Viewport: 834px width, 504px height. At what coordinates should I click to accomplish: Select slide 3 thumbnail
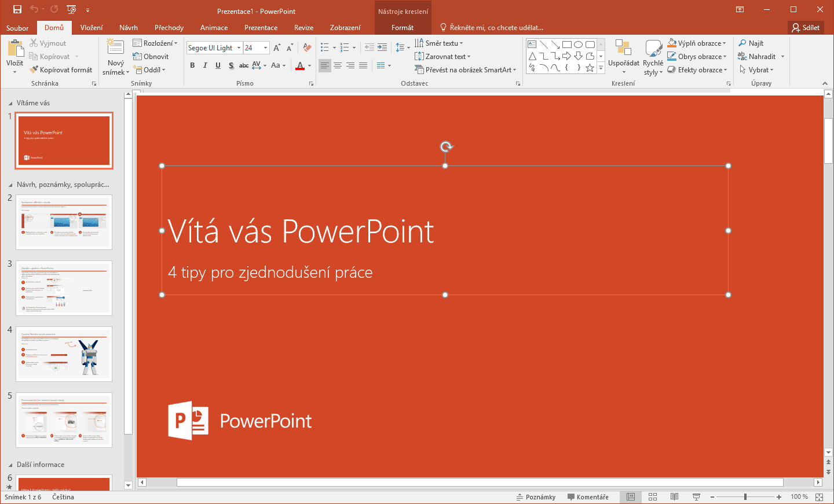[64, 288]
